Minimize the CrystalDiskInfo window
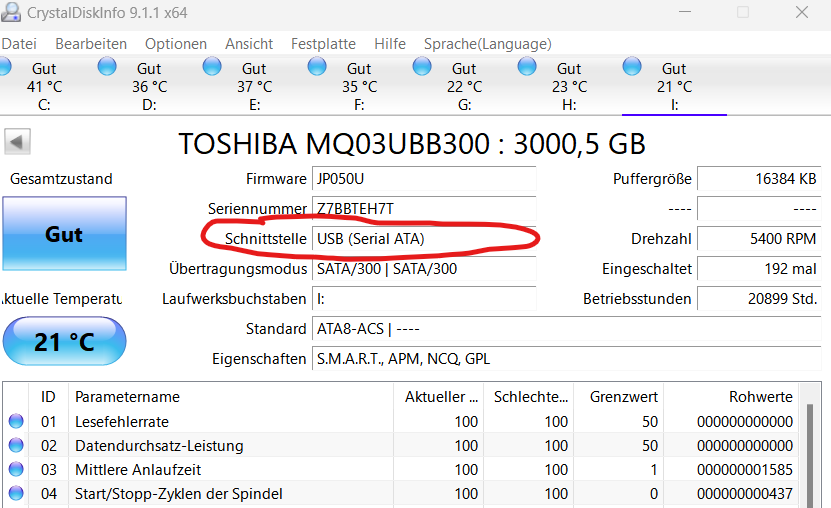The height and width of the screenshot is (508, 831). click(x=685, y=12)
